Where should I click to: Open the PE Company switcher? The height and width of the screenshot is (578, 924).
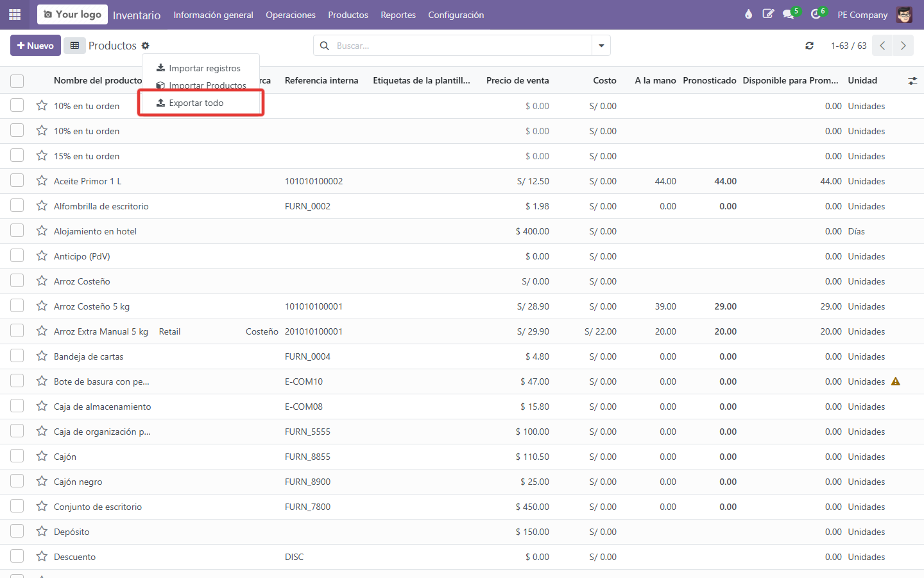[x=862, y=15]
